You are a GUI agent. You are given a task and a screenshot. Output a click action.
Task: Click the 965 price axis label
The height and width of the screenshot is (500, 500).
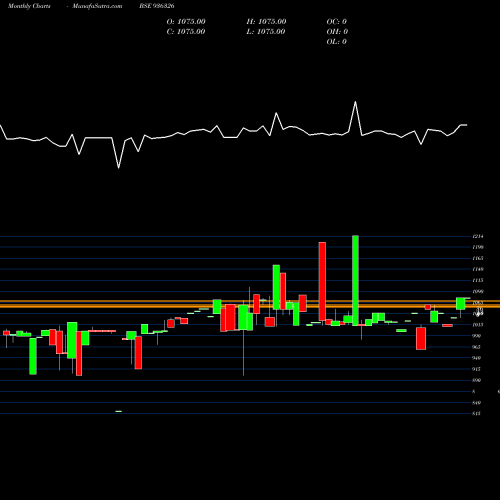(477, 347)
